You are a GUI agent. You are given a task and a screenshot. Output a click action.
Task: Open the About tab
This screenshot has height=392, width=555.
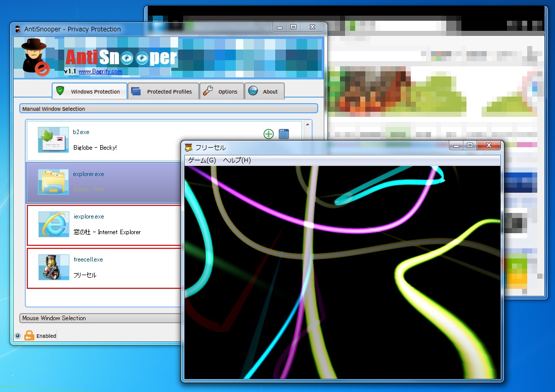coord(265,91)
